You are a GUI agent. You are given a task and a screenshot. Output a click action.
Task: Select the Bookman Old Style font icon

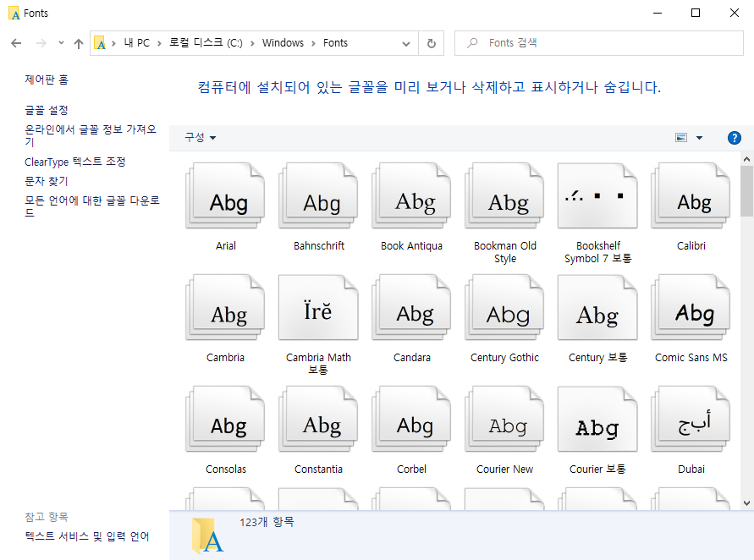coord(504,195)
